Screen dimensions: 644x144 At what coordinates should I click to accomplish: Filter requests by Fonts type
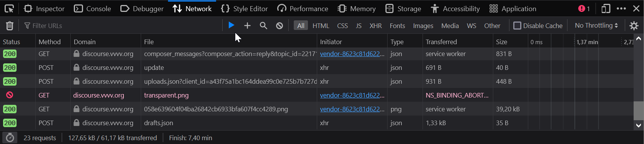(x=397, y=25)
